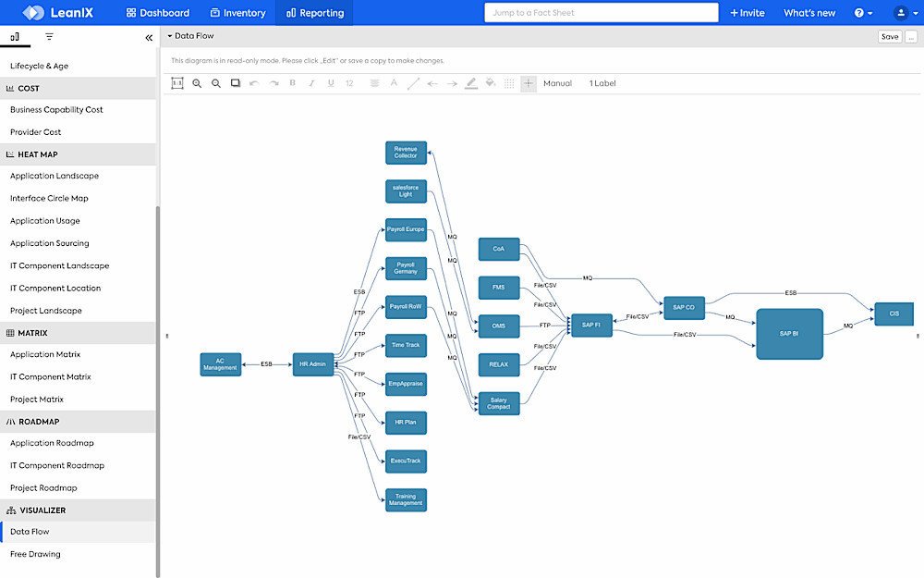Select the filter tab icon in sidebar

50,37
